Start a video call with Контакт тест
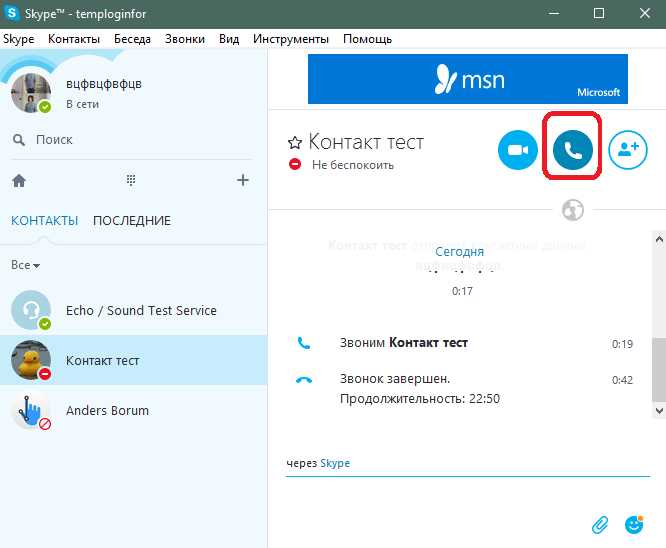Viewport: 666px width, 548px height. click(x=517, y=150)
